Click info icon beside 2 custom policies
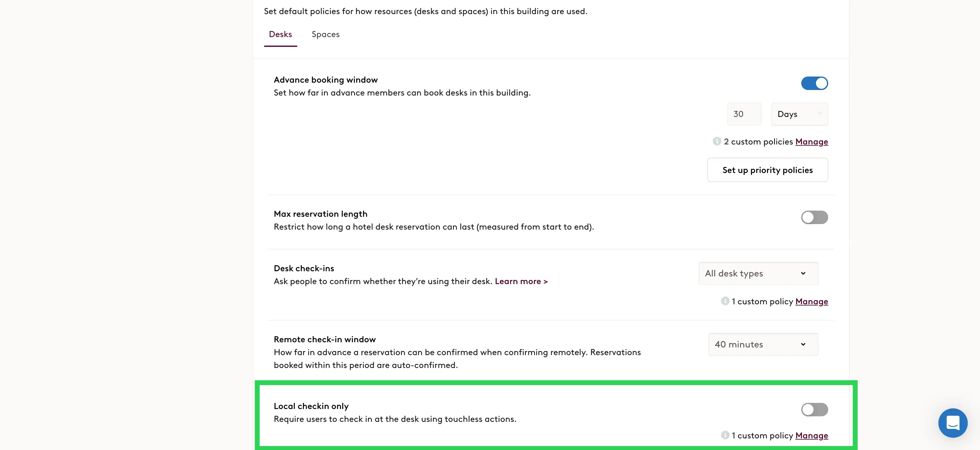This screenshot has height=450, width=980. (717, 141)
